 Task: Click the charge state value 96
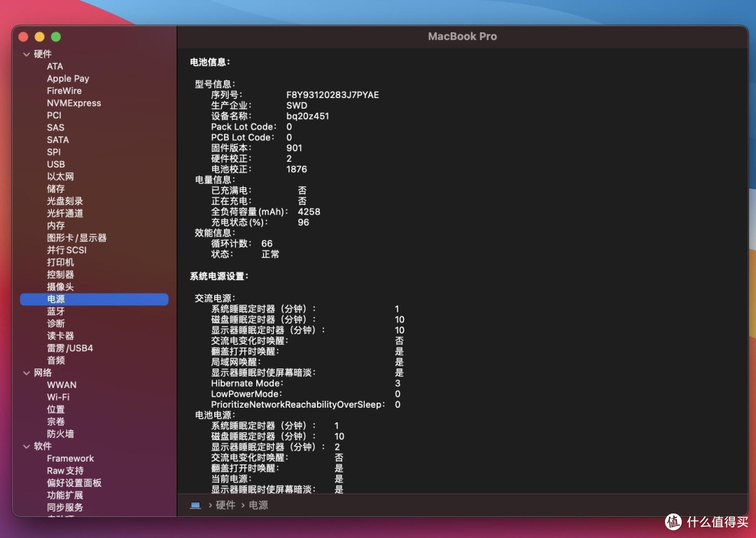(303, 223)
